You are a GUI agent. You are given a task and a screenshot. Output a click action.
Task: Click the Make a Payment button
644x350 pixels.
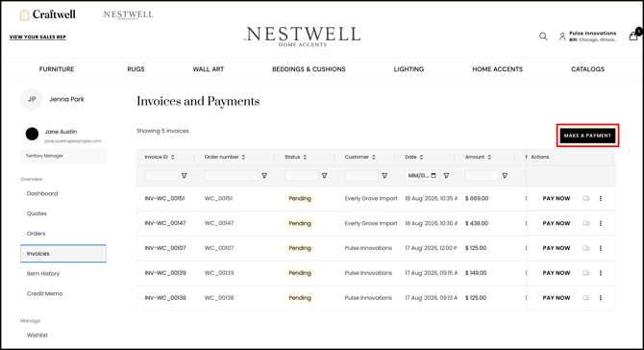[587, 136]
